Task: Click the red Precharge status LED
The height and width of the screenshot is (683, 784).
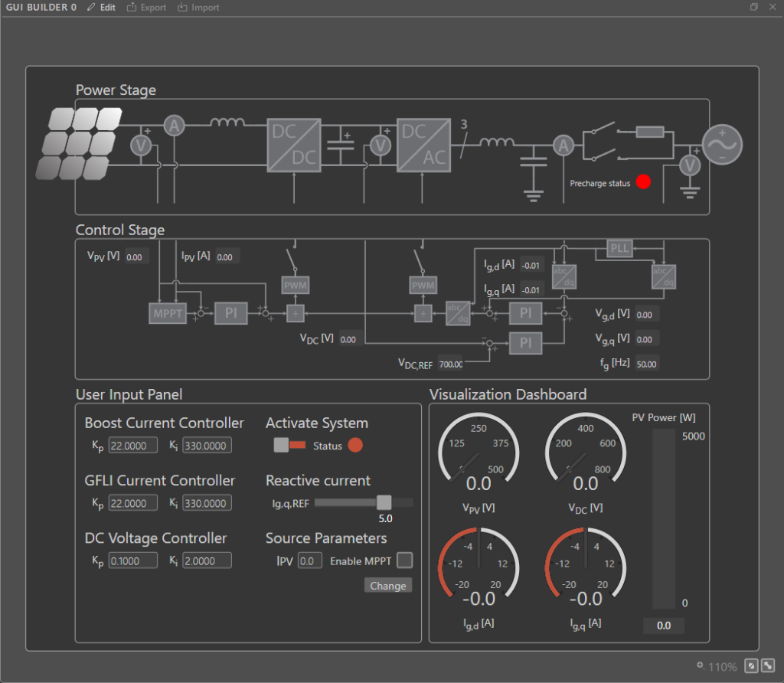Action: [x=643, y=182]
